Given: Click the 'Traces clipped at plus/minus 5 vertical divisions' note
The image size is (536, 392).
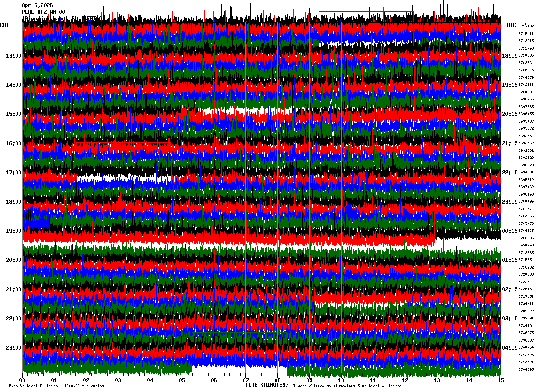Looking at the screenshot, I should 347,386.
